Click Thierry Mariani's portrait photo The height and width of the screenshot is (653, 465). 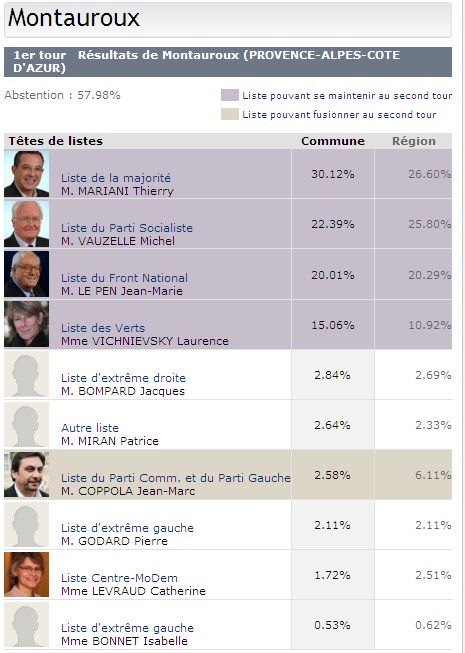(27, 174)
